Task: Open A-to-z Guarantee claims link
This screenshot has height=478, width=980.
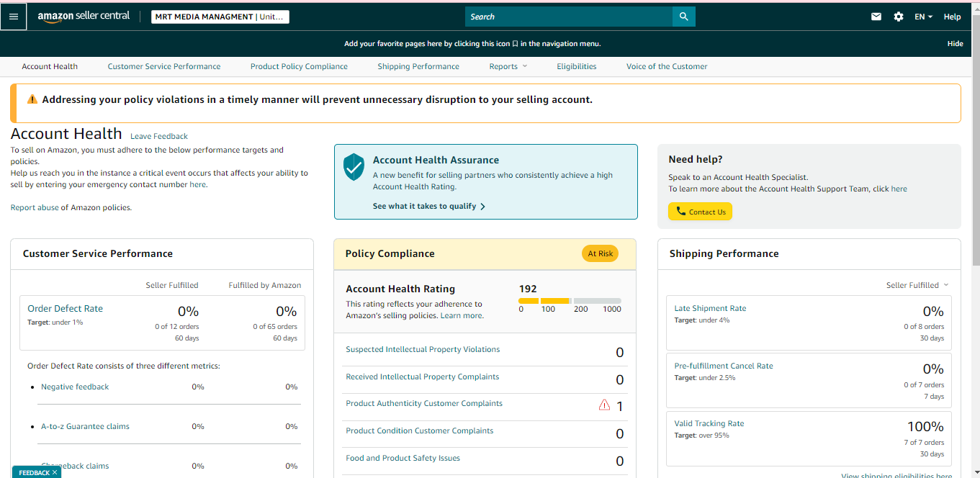Action: pyautogui.click(x=85, y=426)
